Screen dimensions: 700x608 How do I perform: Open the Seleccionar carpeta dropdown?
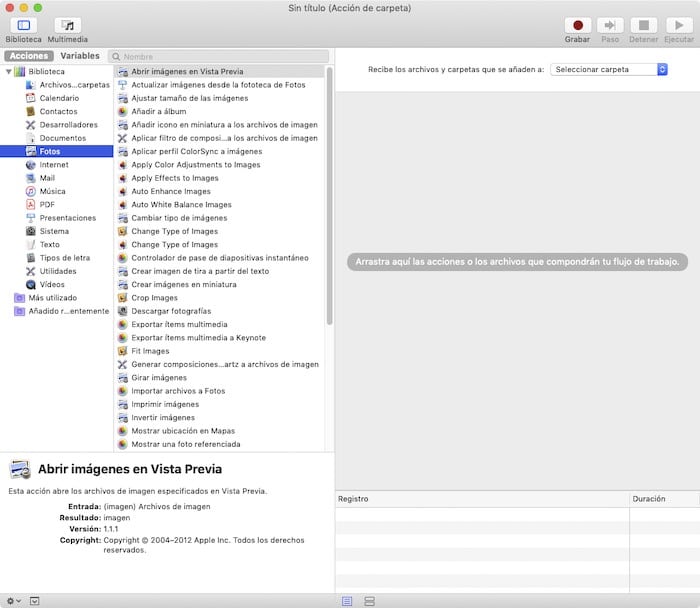coord(609,70)
